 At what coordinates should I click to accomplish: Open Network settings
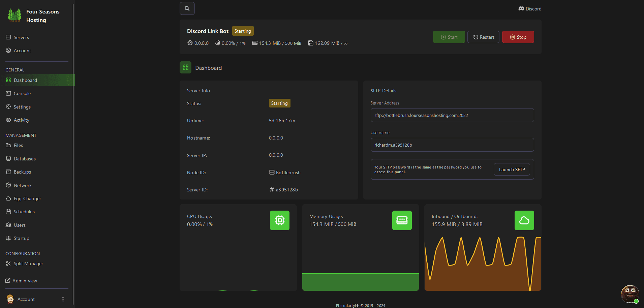[x=37, y=185]
